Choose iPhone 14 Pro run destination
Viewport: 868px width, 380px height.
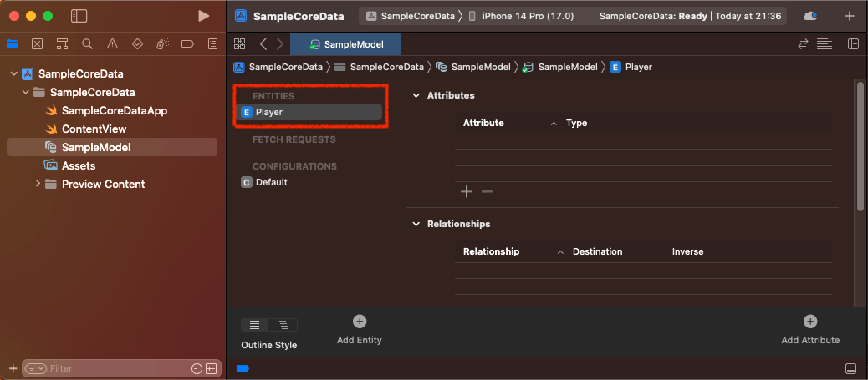[522, 16]
